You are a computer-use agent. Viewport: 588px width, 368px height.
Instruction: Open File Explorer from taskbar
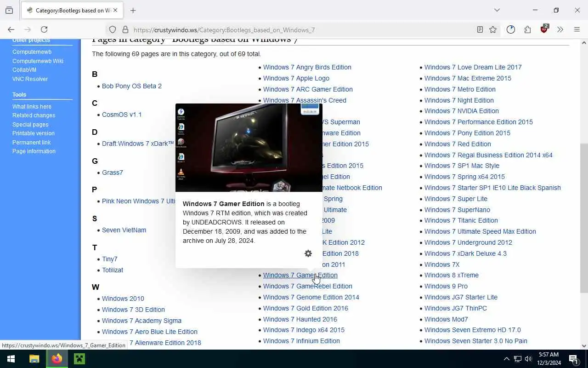pyautogui.click(x=34, y=359)
